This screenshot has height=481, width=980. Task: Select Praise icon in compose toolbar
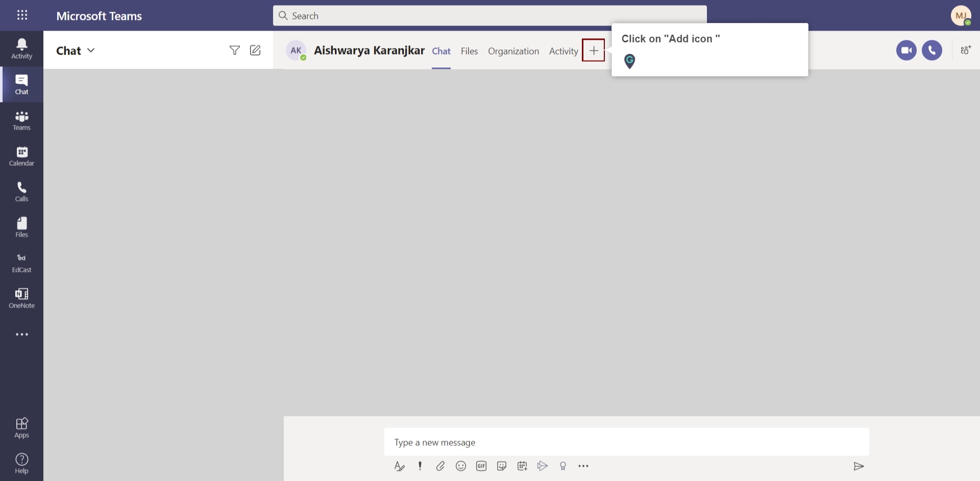tap(563, 466)
